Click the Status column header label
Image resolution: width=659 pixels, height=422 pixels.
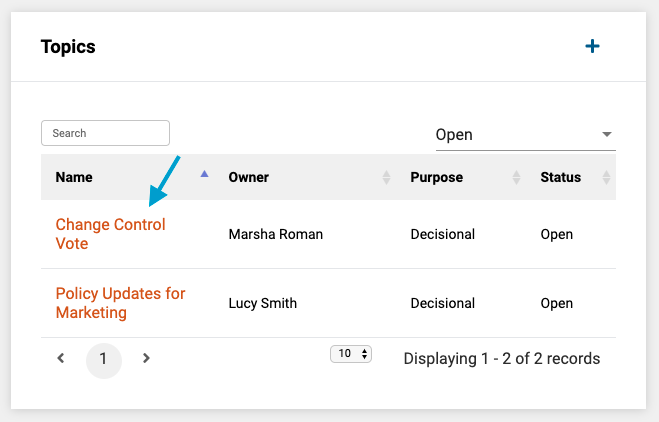560,178
